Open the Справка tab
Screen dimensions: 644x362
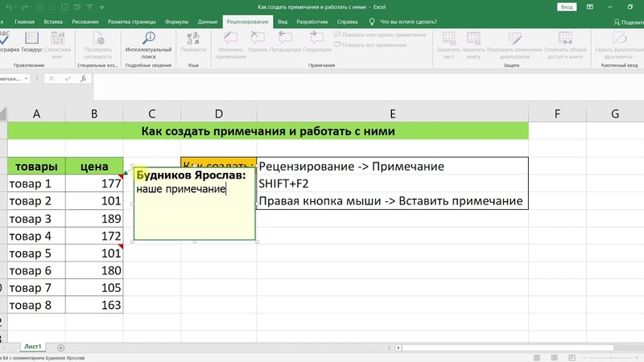347,22
